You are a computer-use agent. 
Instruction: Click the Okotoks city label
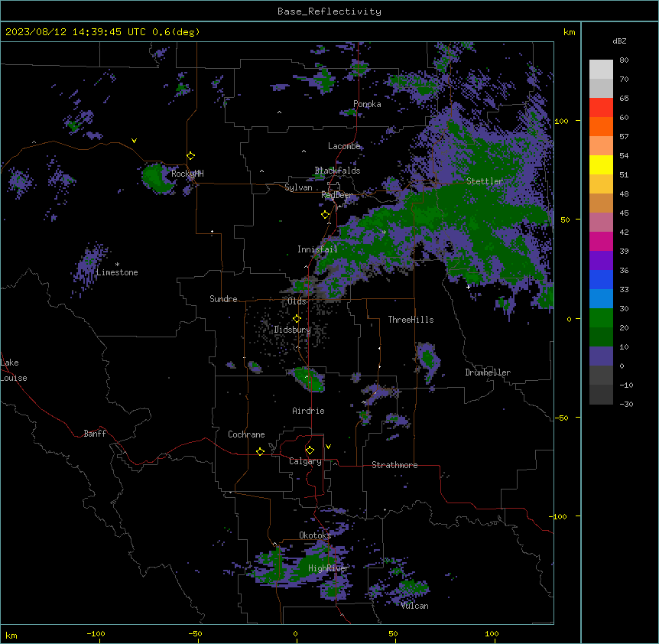click(315, 535)
